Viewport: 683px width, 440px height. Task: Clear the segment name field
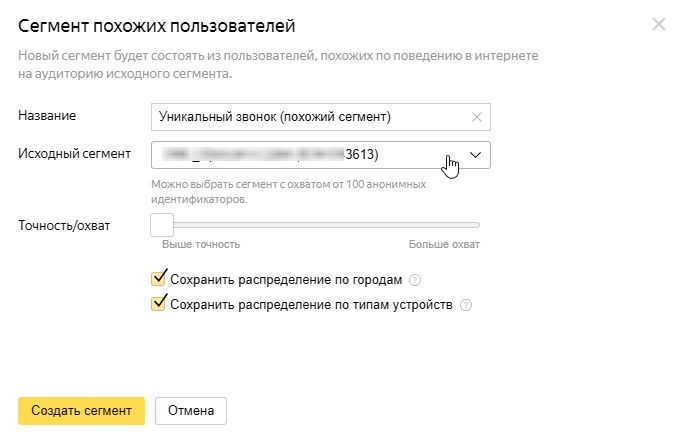(x=476, y=117)
